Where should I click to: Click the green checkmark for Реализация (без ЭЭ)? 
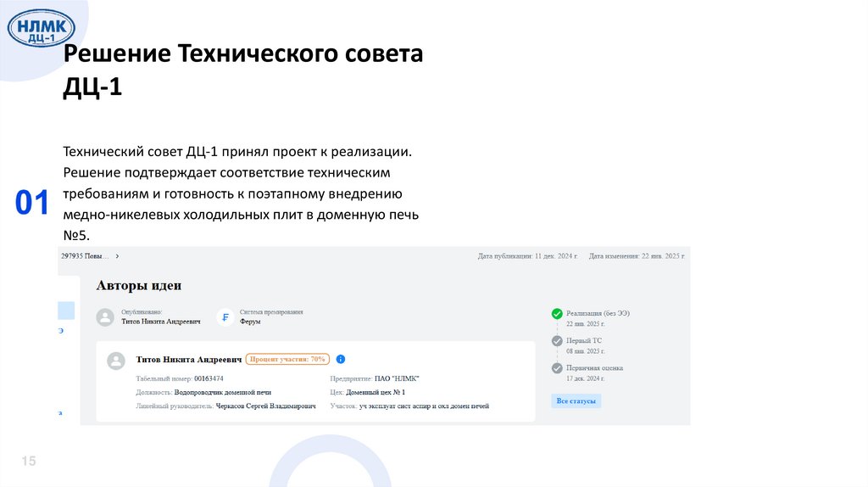557,314
